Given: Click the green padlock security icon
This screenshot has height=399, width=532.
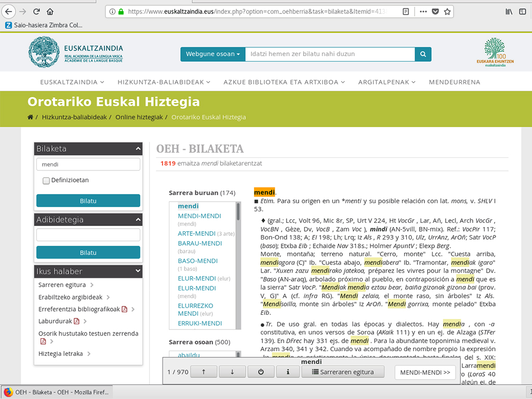Looking at the screenshot, I should (x=121, y=11).
